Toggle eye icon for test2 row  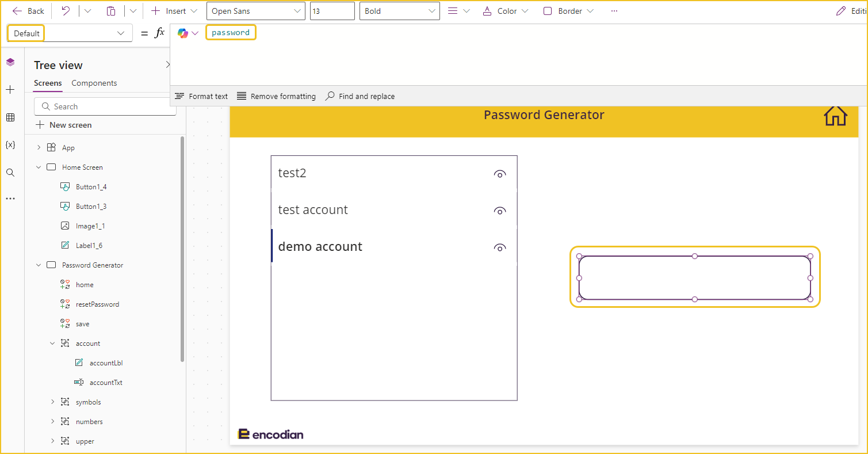click(500, 174)
